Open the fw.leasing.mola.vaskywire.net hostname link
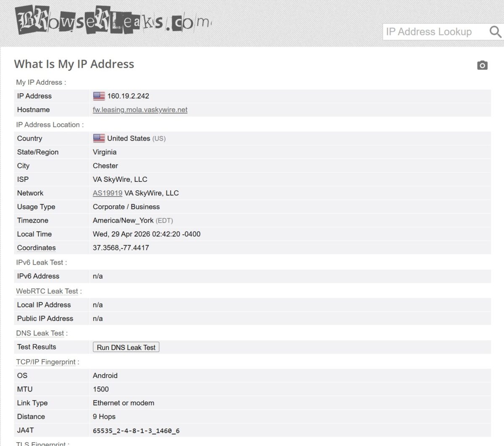This screenshot has width=504, height=446. (140, 110)
